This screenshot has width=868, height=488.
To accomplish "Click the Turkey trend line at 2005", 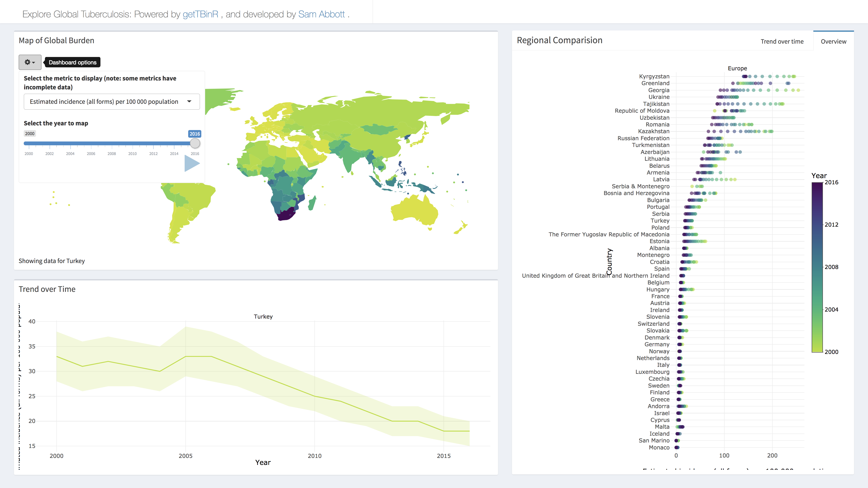I will pos(186,356).
